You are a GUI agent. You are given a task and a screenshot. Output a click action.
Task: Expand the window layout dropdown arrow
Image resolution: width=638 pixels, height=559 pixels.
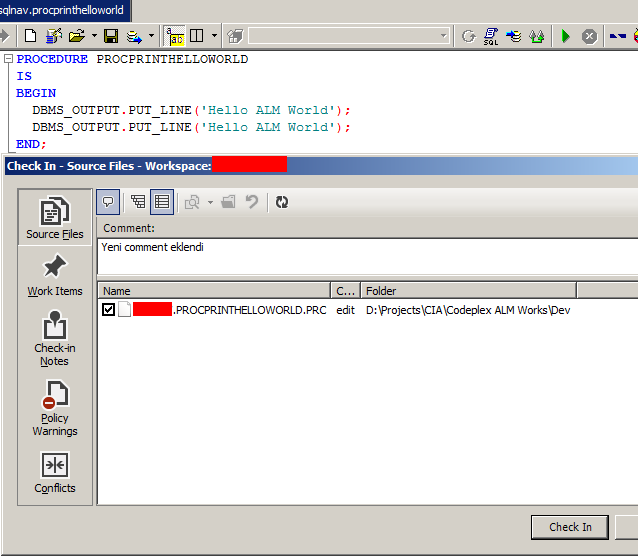(x=213, y=36)
